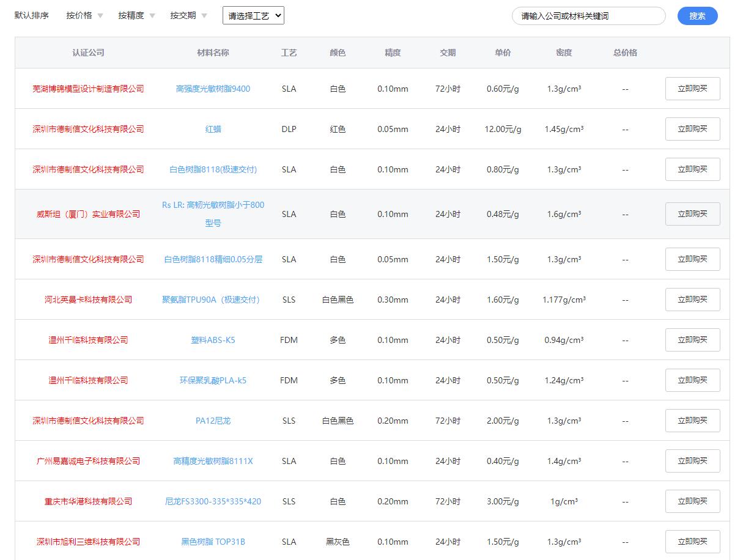Focus the company or material keyword search field
Viewport: 743px width, 560px height.
click(588, 16)
